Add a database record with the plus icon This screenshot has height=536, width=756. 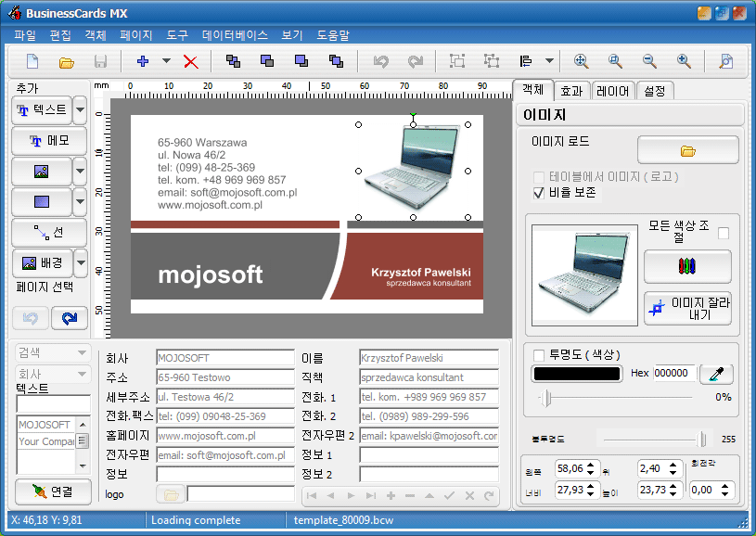[391, 495]
